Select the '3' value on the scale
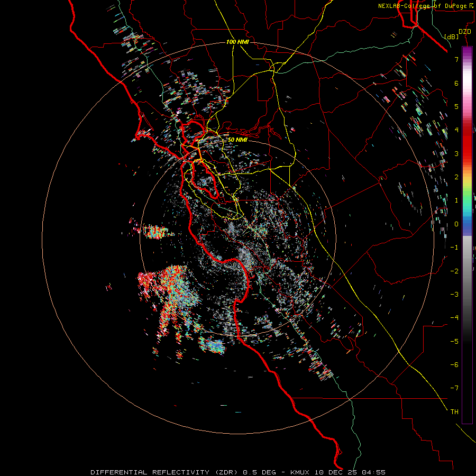 pos(456,153)
